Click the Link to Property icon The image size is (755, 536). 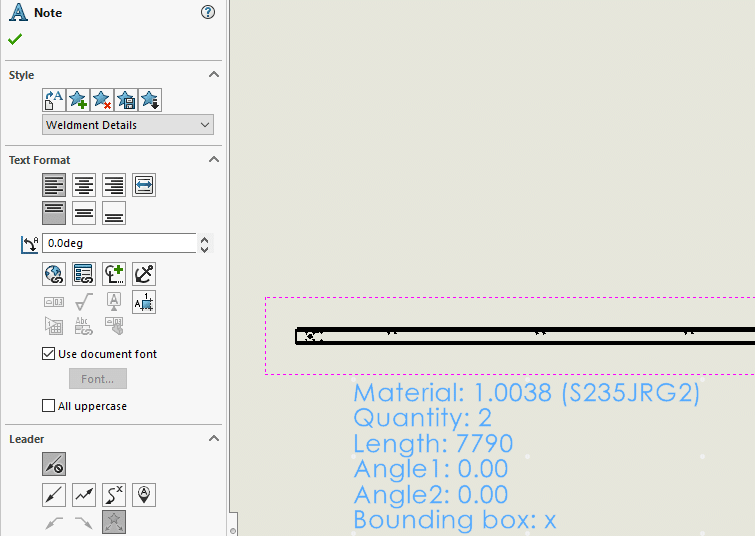coord(84,273)
